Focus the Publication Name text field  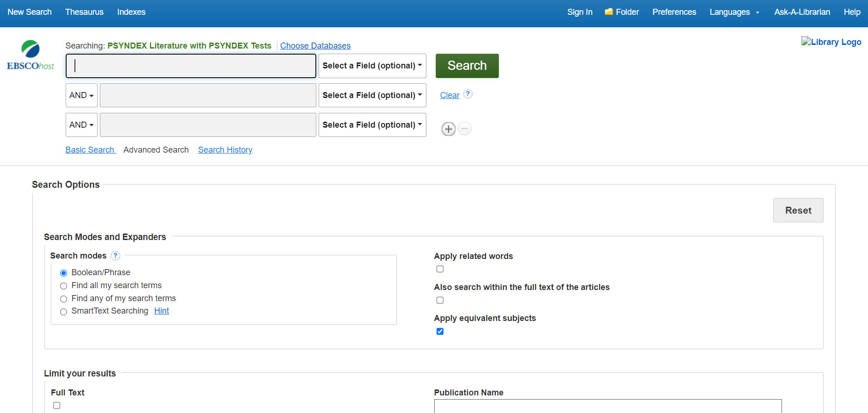pos(607,406)
